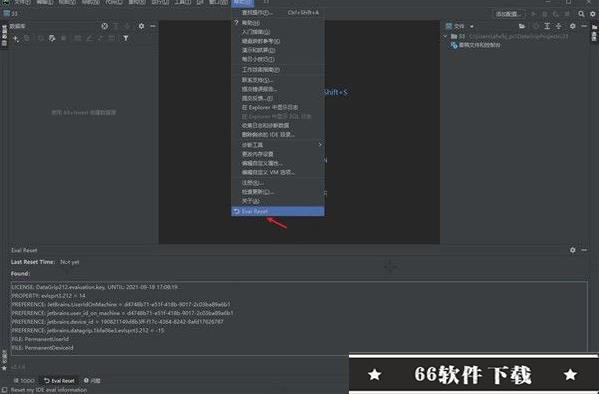Click the filter funnel icon in database toolbar
This screenshot has width=599, height=394.
tap(126, 38)
